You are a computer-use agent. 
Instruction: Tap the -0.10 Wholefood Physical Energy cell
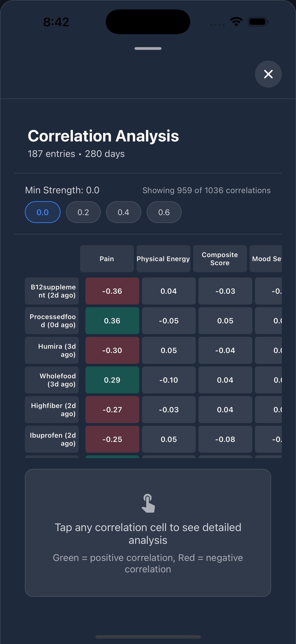(169, 380)
